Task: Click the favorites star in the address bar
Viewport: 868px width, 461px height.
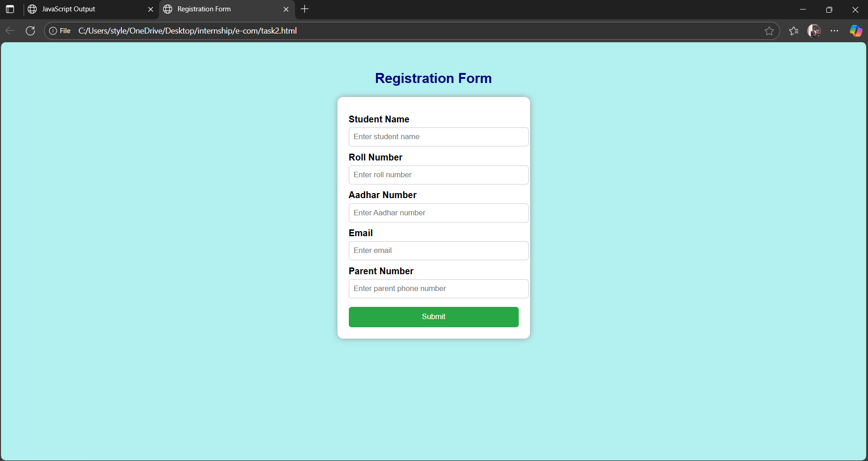Action: pyautogui.click(x=770, y=30)
